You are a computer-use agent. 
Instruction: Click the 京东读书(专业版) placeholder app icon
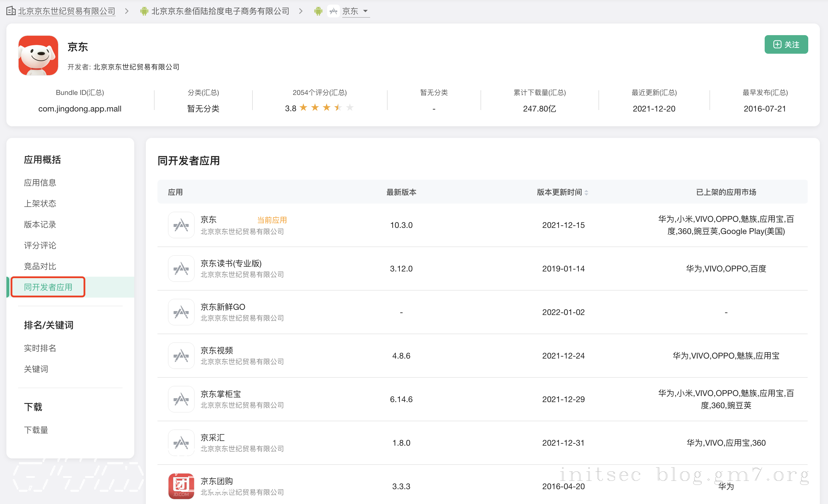pos(181,268)
